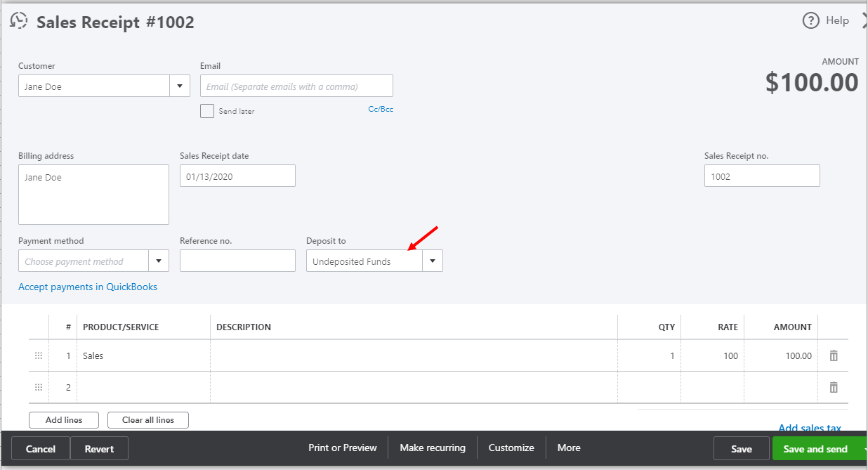Expand the Deposit to dropdown
This screenshot has width=868, height=470.
click(432, 261)
